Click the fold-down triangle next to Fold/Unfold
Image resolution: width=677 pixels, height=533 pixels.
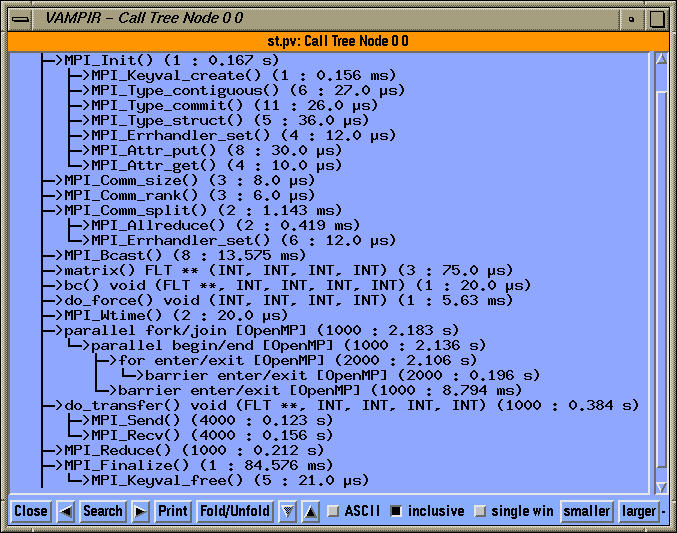tap(288, 511)
